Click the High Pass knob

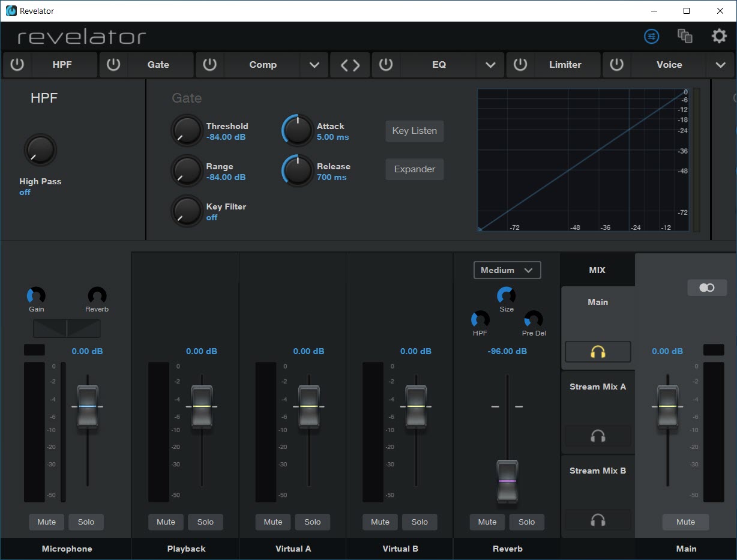pyautogui.click(x=40, y=149)
